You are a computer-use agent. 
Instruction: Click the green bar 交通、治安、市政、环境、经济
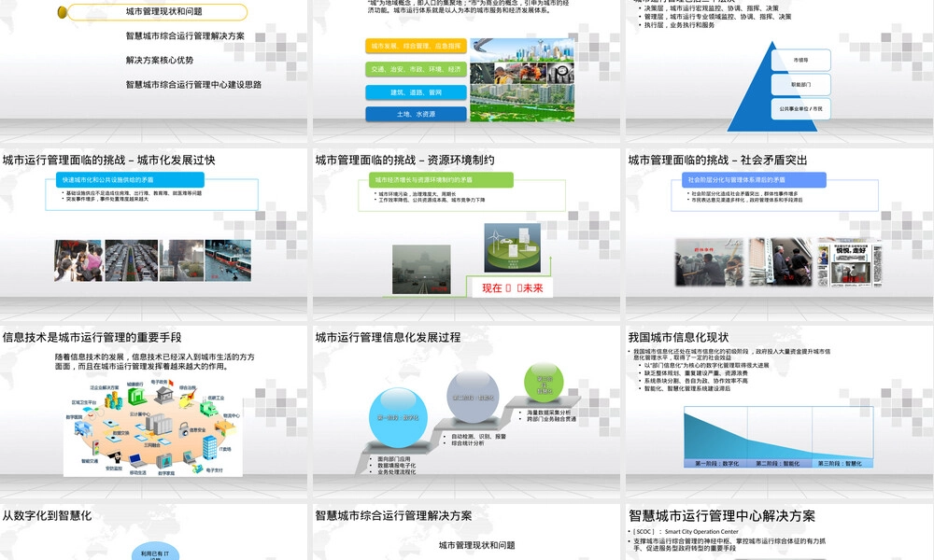[416, 69]
